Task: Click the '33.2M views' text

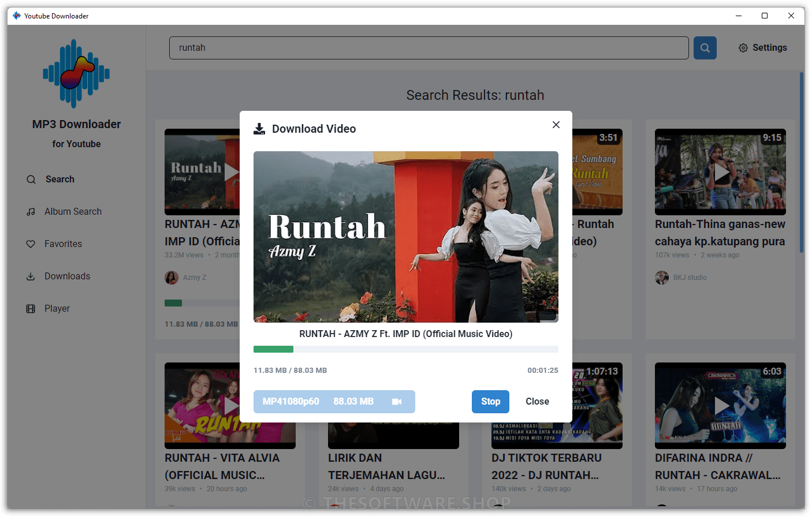Action: coord(184,255)
